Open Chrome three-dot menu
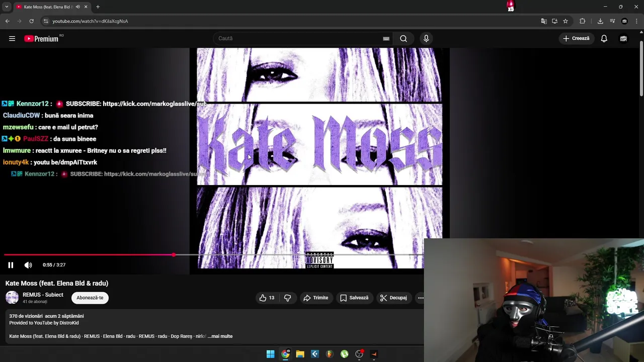The image size is (644, 362). pyautogui.click(x=636, y=21)
